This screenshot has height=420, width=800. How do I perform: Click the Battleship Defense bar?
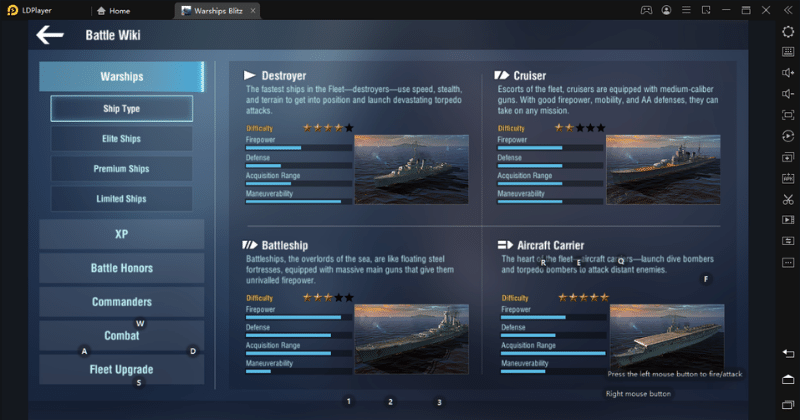pos(298,335)
